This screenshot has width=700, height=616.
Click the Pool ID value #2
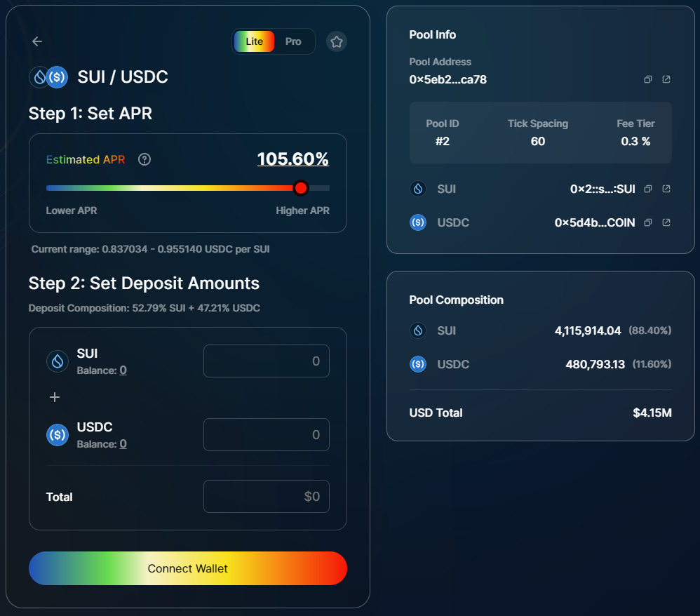point(443,141)
